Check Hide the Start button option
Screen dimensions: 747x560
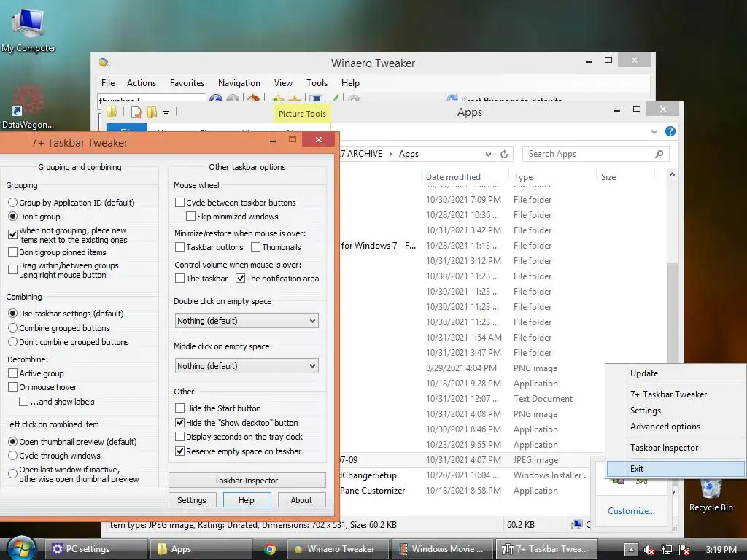179,408
